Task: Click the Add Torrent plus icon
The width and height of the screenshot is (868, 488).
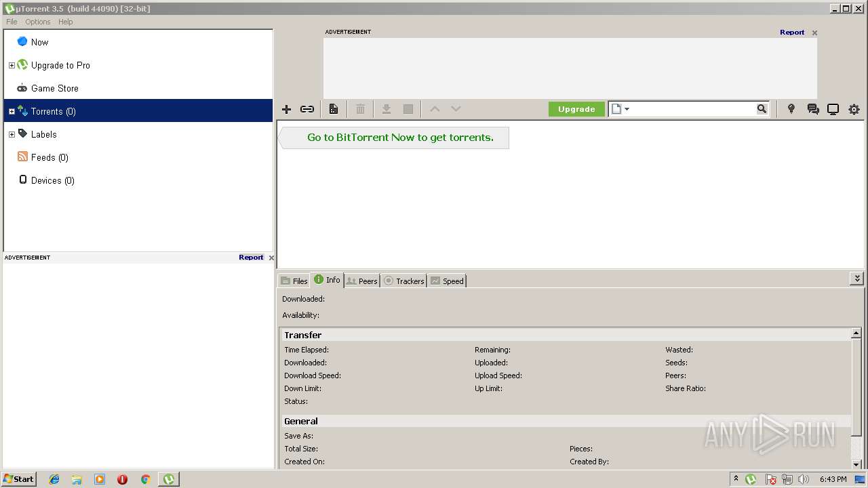Action: click(286, 109)
